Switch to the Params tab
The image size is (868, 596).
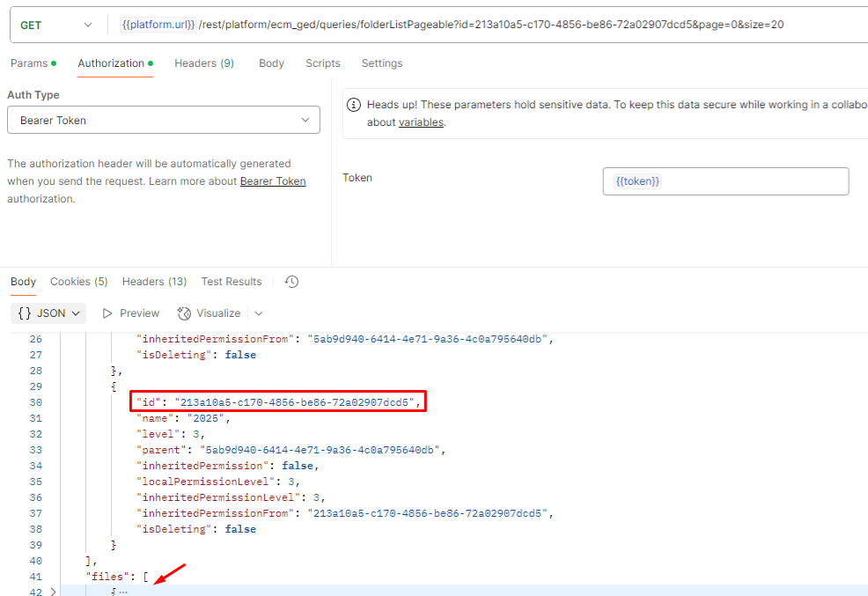33,63
